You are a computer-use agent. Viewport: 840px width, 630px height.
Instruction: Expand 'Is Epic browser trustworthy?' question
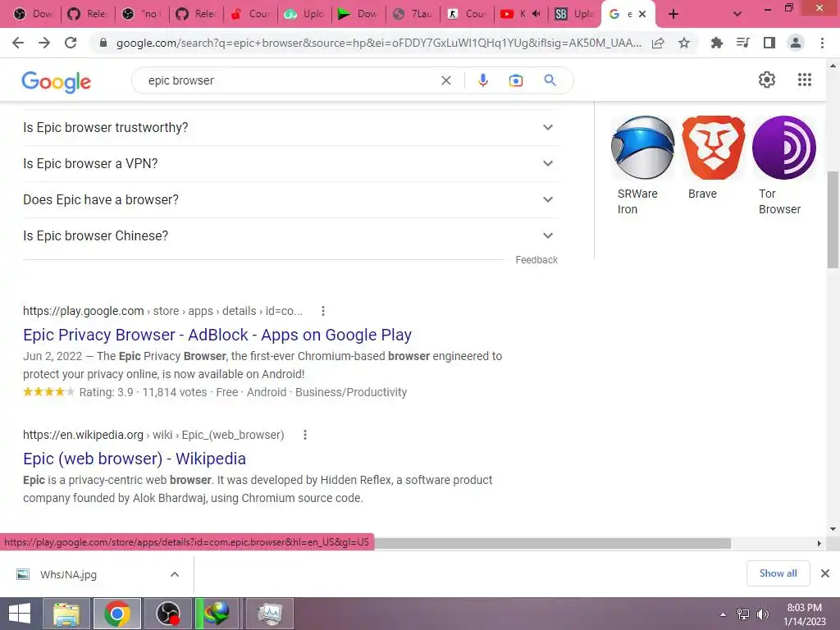click(290, 127)
